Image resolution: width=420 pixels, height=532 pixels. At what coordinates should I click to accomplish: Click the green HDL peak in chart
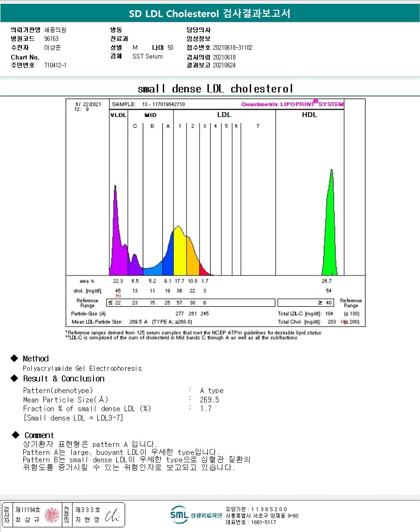(330, 224)
